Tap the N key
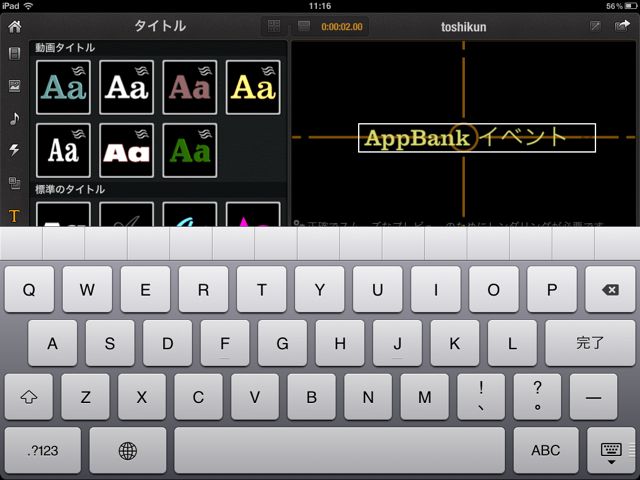The height and width of the screenshot is (480, 640). click(368, 397)
